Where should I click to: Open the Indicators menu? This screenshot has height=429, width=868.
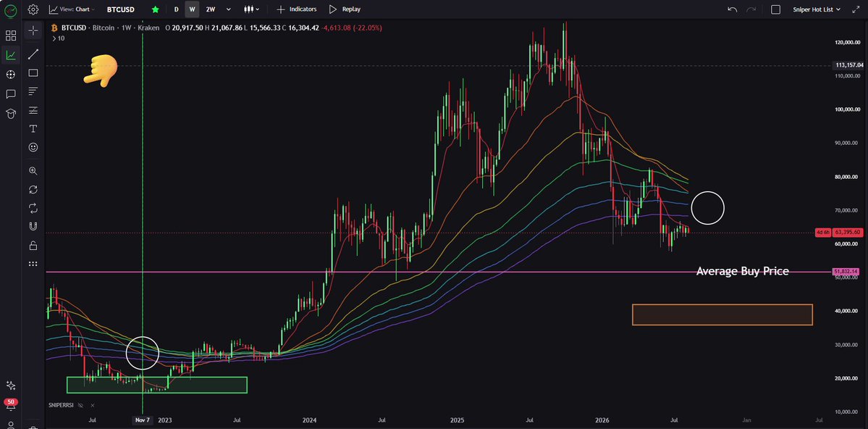[297, 9]
